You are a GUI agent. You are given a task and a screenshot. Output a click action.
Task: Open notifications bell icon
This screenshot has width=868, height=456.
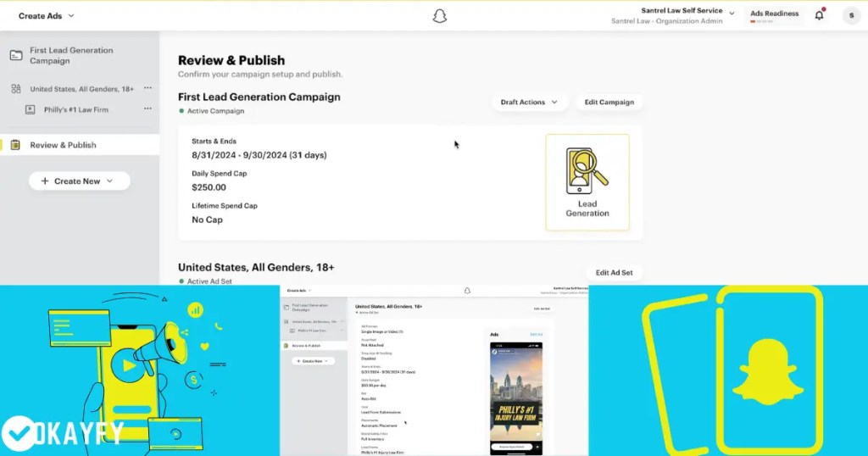820,15
